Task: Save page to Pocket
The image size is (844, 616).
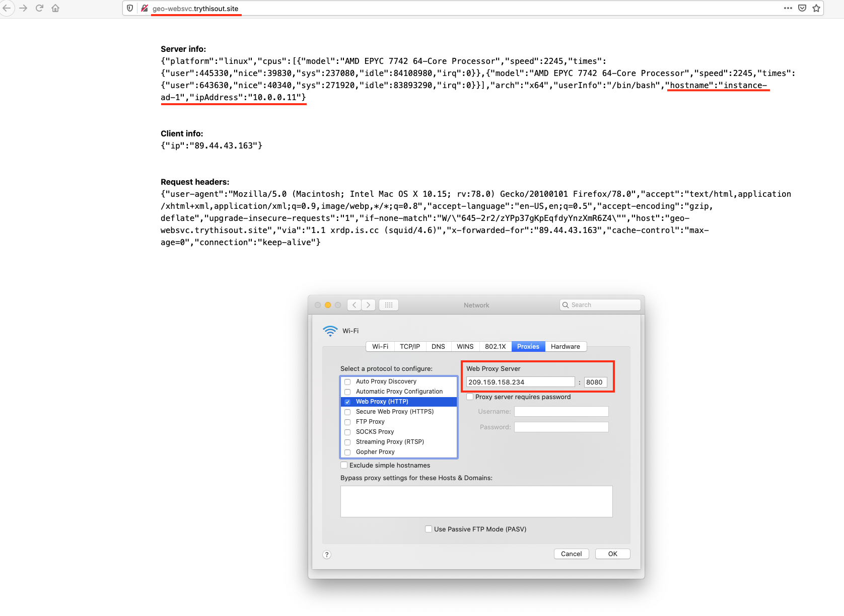Action: 802,8
